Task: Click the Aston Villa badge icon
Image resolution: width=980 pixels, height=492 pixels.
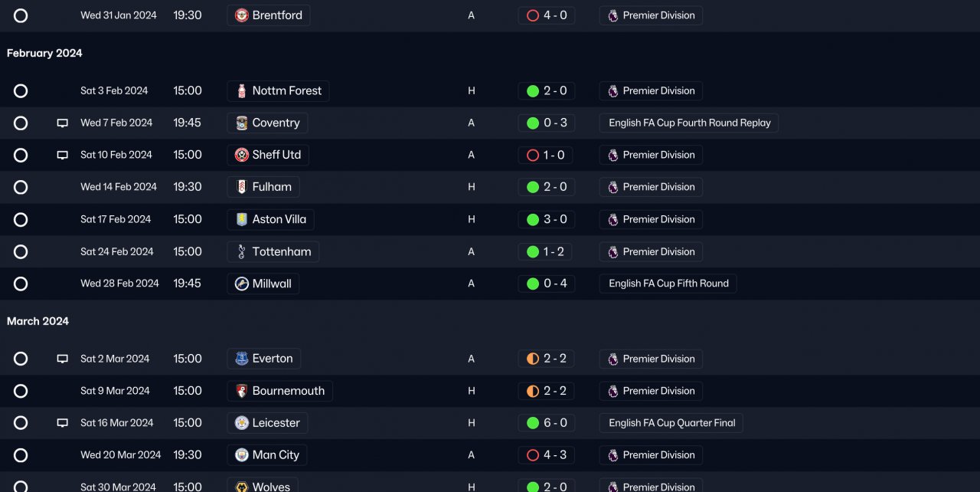Action: pyautogui.click(x=242, y=219)
